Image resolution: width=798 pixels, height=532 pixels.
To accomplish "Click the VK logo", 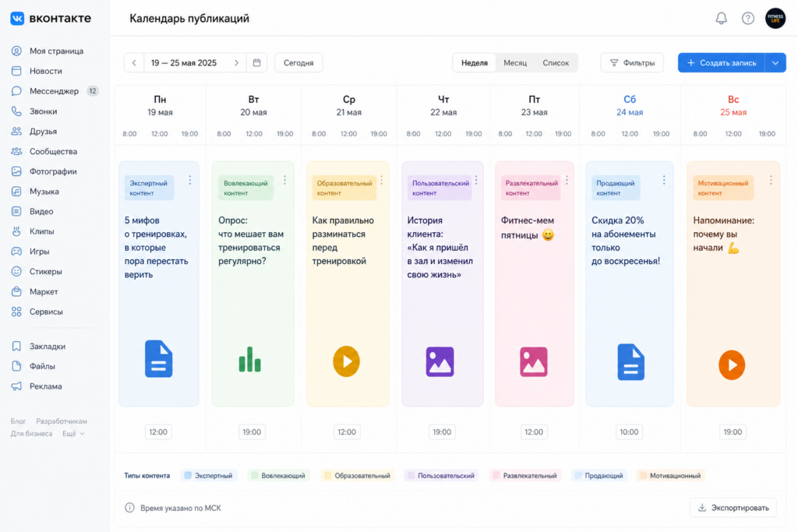I will coord(17,19).
